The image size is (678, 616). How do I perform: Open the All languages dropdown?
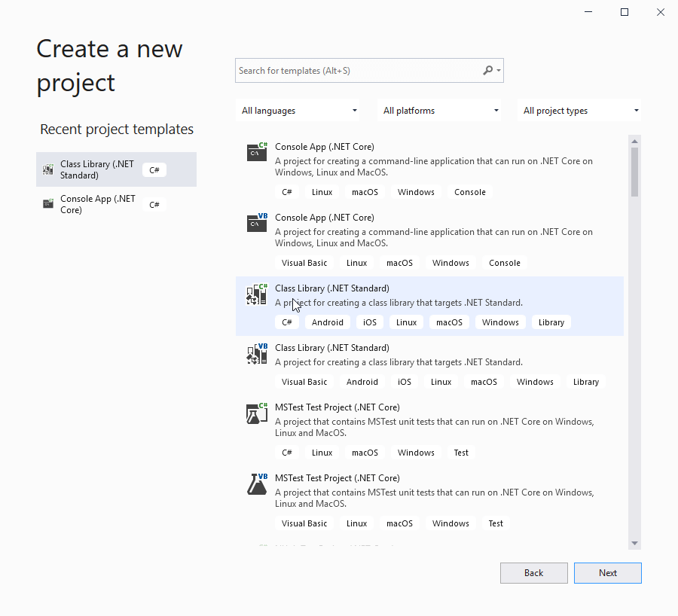click(x=298, y=111)
